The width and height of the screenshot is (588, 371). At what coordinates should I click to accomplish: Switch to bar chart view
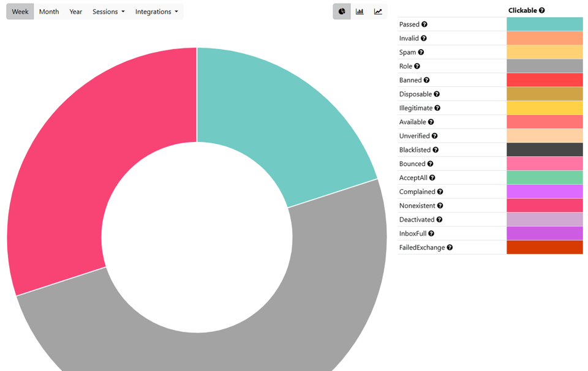360,12
